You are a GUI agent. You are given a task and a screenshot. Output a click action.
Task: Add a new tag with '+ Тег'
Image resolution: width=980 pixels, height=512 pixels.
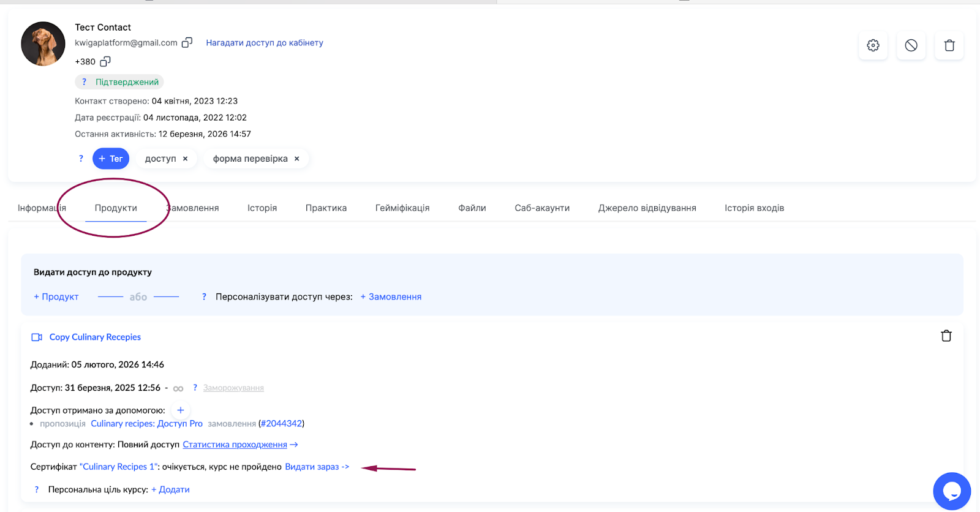click(x=111, y=159)
